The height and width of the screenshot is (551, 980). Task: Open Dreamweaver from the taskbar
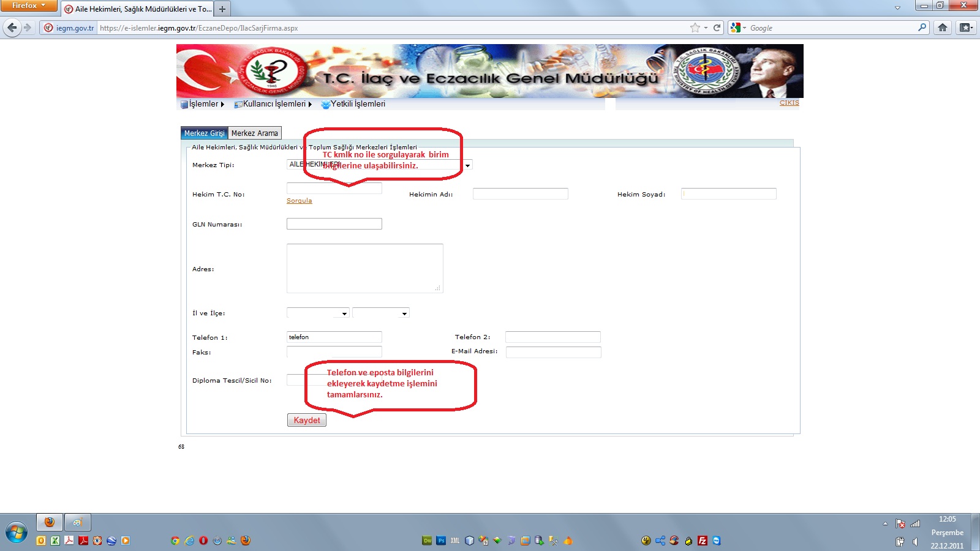(x=427, y=541)
